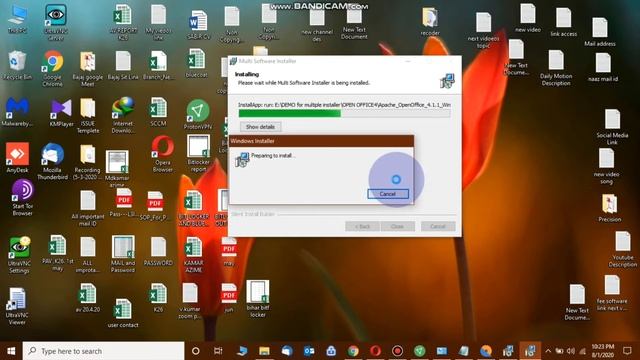Open File Explorer from the taskbar
The width and height of the screenshot is (640, 360).
point(264,351)
